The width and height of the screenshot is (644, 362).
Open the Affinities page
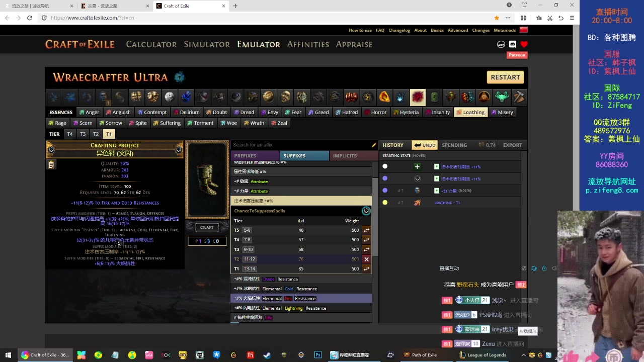[308, 44]
